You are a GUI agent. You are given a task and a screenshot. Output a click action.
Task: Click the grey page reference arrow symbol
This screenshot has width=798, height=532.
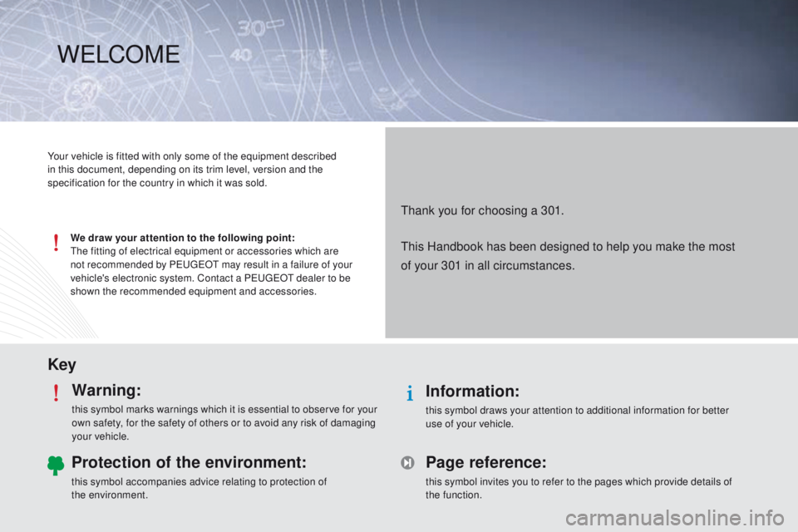click(x=407, y=463)
